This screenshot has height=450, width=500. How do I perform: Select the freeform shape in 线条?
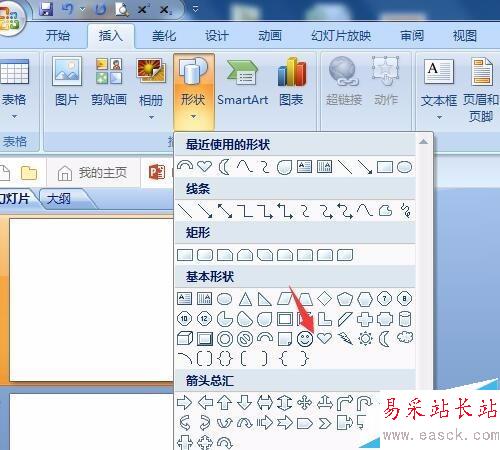coord(385,211)
